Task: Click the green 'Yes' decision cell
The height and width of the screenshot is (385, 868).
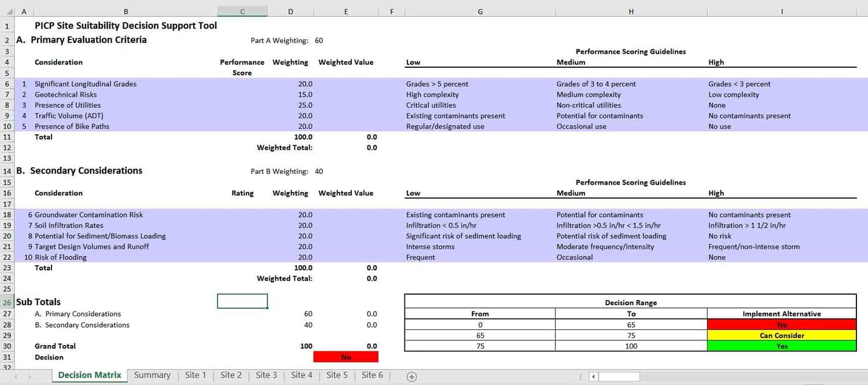Action: click(781, 346)
